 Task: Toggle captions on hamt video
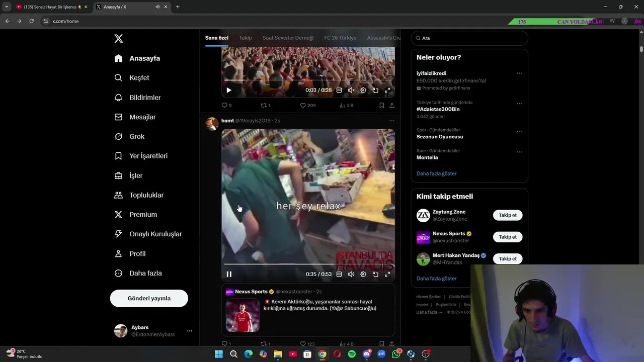[339, 275]
